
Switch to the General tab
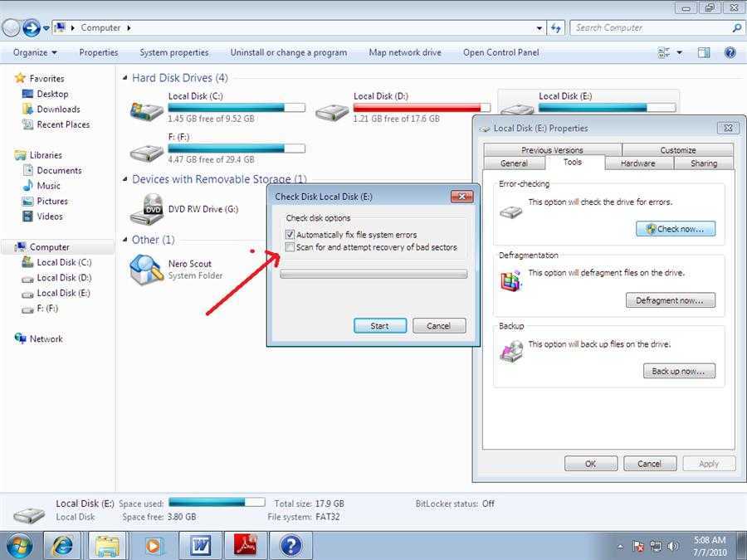pyautogui.click(x=514, y=163)
